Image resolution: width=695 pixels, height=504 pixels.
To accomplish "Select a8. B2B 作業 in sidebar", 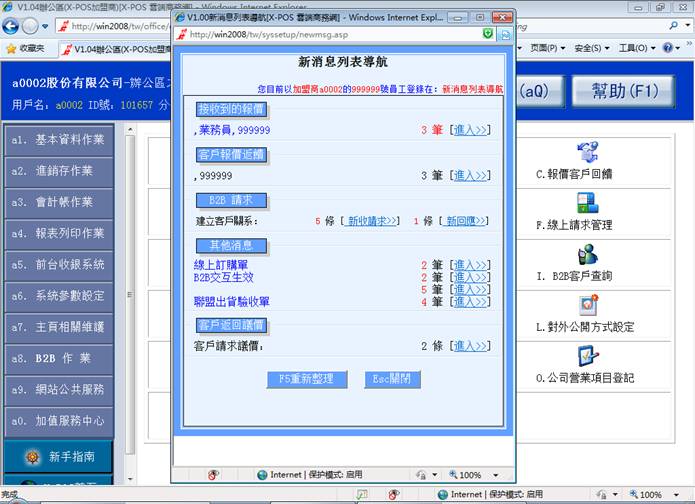I will [x=57, y=358].
